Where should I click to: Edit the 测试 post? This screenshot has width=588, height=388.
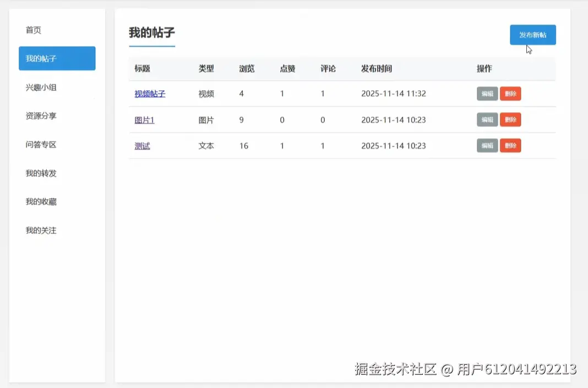[x=487, y=145]
